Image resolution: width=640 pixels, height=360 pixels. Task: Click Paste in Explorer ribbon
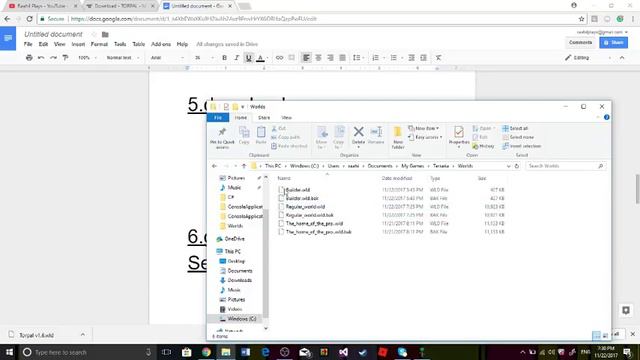(261, 136)
